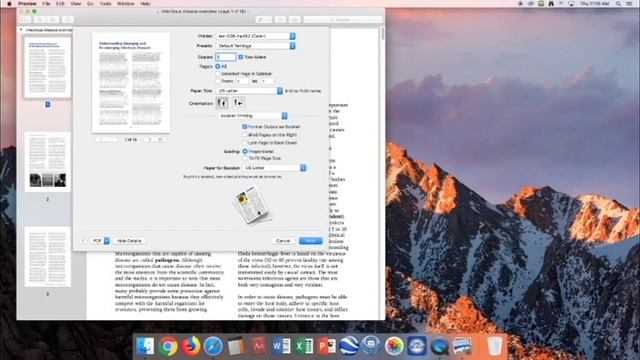Open the Window menu
640x360 pixels.
pos(126,3)
